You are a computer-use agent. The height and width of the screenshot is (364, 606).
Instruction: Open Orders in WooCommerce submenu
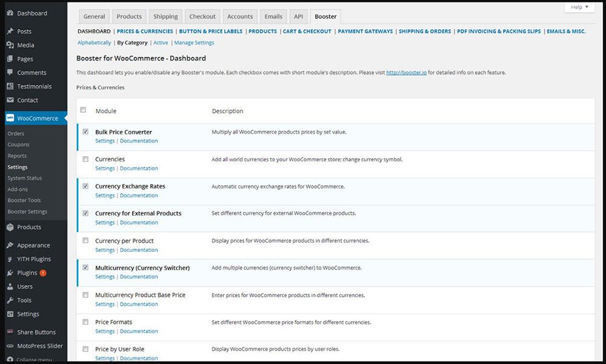coord(16,133)
